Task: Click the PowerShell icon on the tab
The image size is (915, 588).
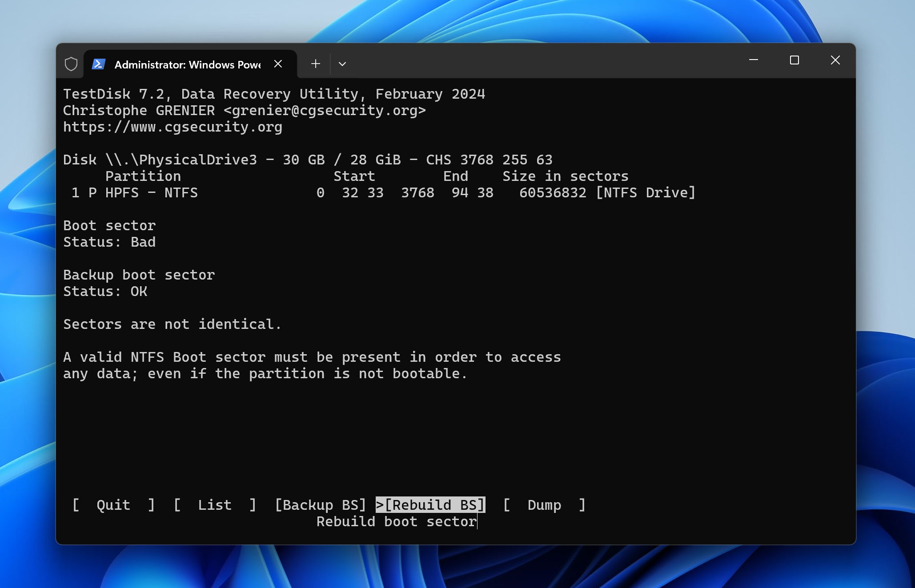Action: point(98,64)
